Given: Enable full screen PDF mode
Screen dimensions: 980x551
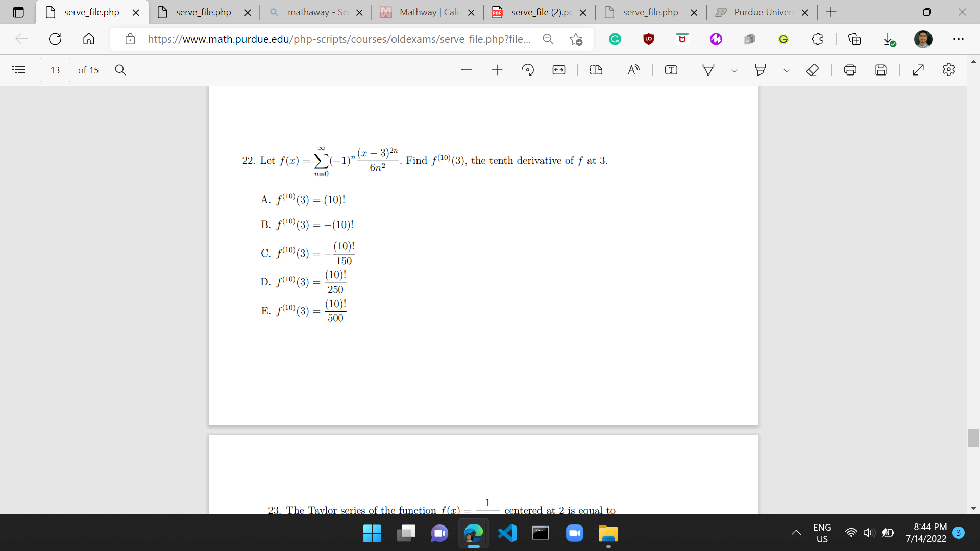Looking at the screenshot, I should [x=919, y=70].
